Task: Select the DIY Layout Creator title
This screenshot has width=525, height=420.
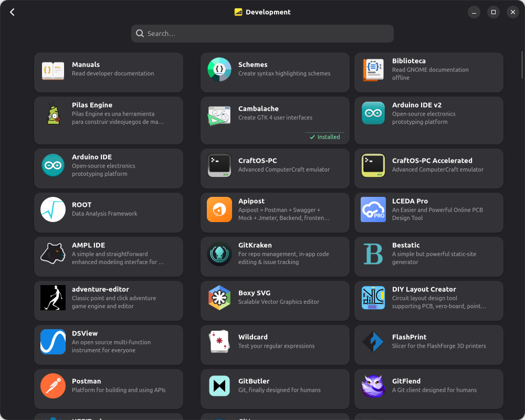Action: point(424,289)
